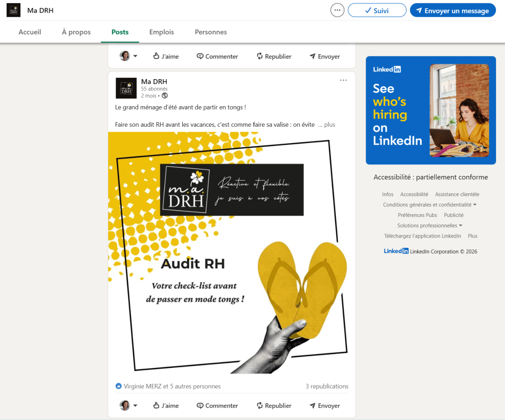
Task: Repost the Audit RH post via Republier
Action: (274, 406)
